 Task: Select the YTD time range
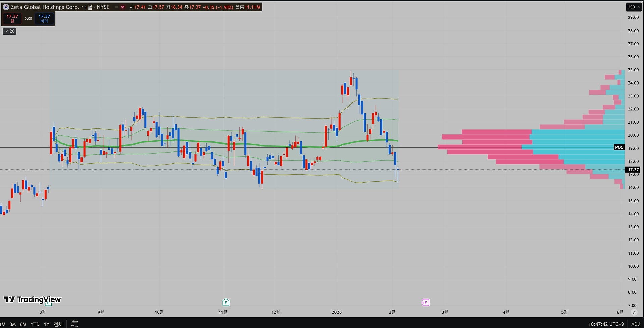(35, 324)
